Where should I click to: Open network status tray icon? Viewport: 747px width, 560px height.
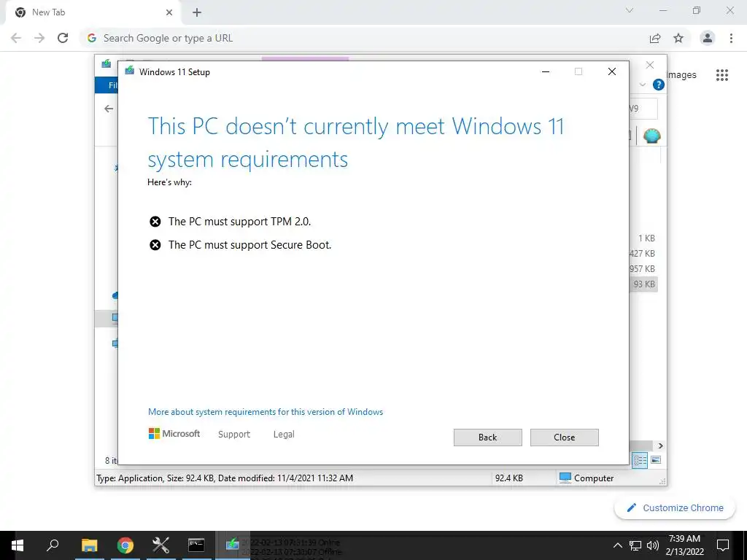click(635, 545)
